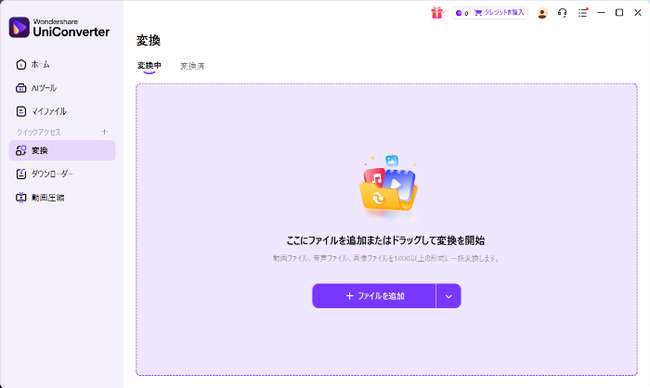
Task: Open AIツール in the sidebar
Action: pos(62,88)
